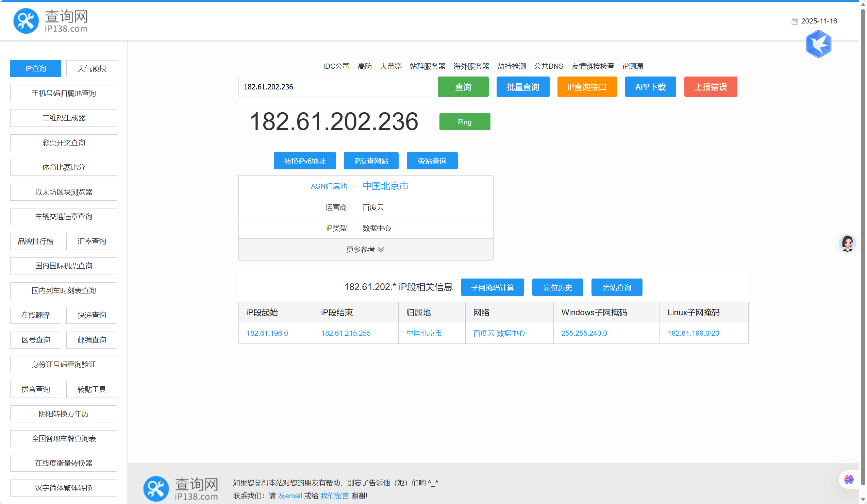Click the colorful brain icon at bottom right

tap(848, 479)
